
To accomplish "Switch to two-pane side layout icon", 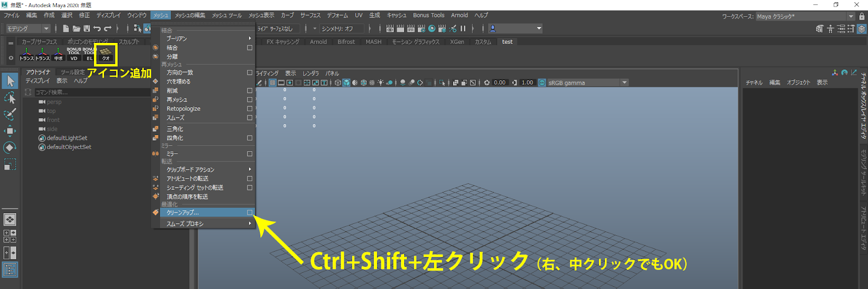I will [10, 253].
